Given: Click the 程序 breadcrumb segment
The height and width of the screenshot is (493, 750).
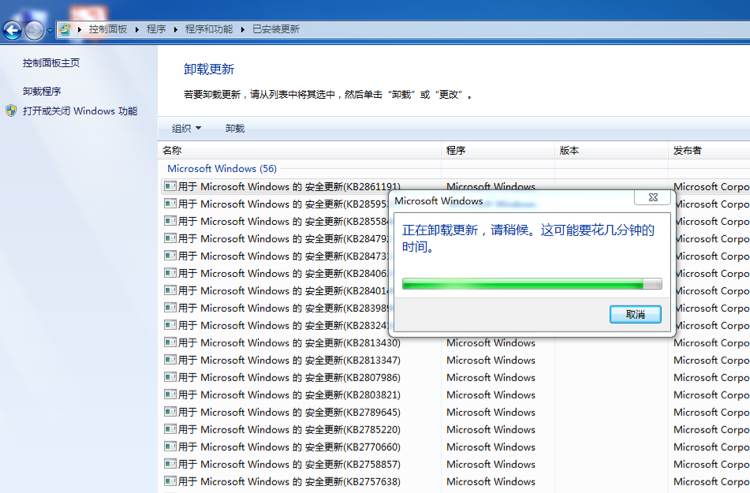Looking at the screenshot, I should click(156, 29).
